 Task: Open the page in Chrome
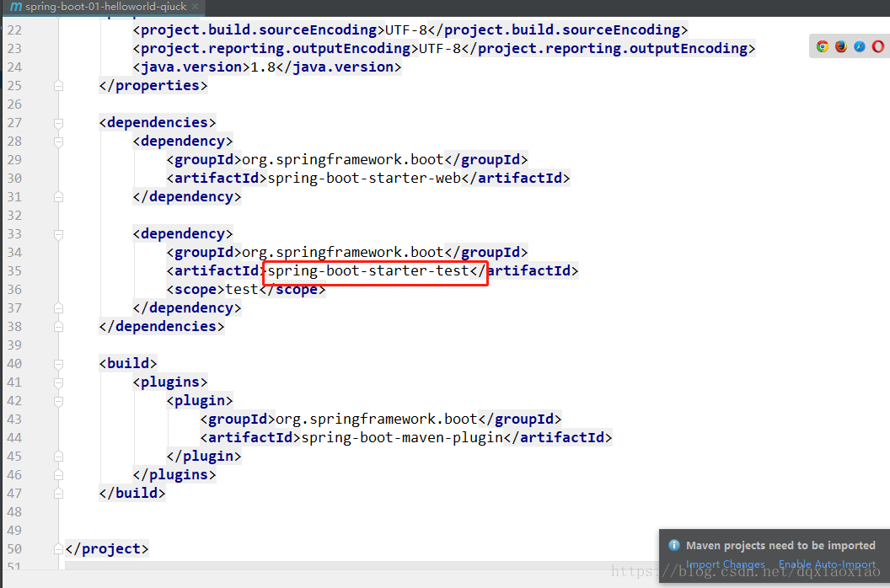point(822,46)
